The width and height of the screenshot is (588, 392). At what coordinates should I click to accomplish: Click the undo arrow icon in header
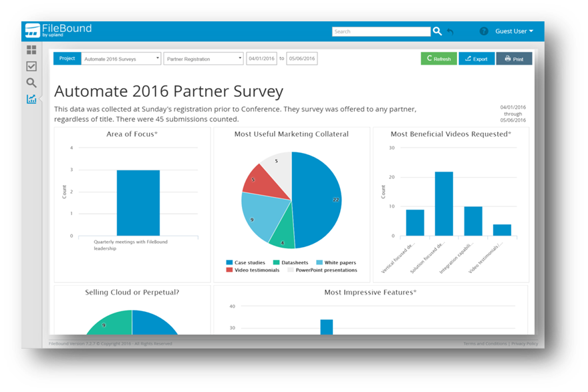pos(450,31)
